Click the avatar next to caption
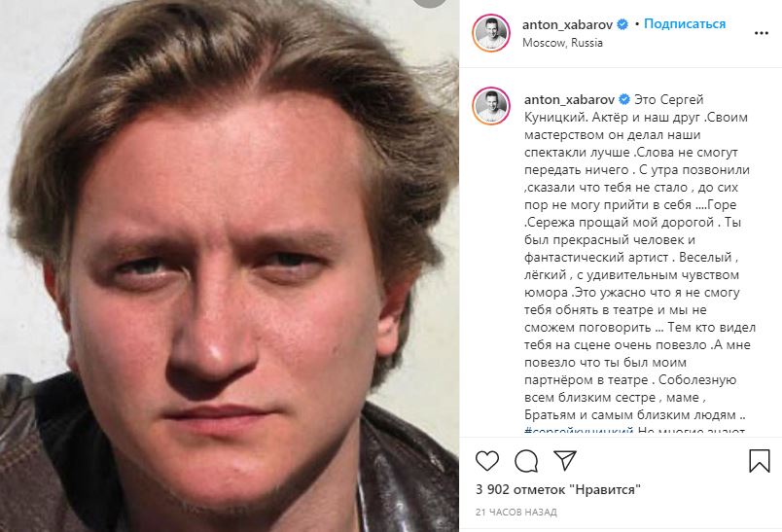782x532 pixels. [x=491, y=106]
